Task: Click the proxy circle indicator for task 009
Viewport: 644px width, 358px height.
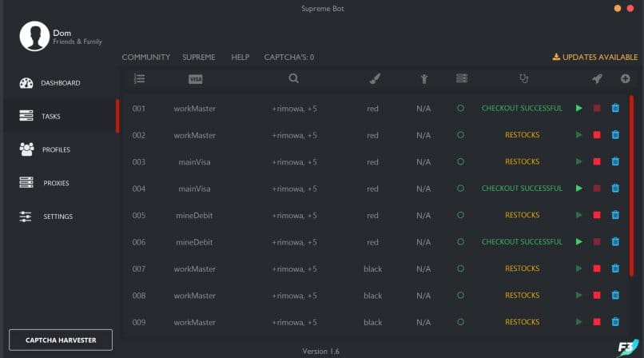Action: tap(460, 322)
